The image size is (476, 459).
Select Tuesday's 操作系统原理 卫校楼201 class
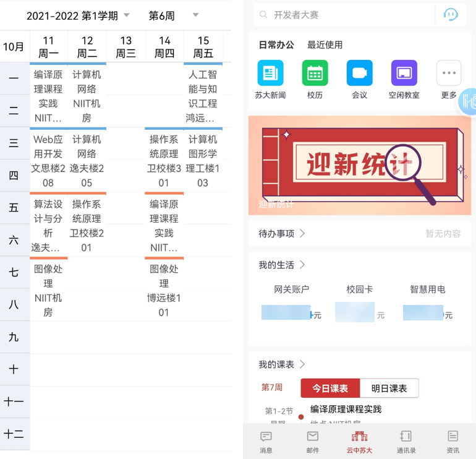click(87, 225)
